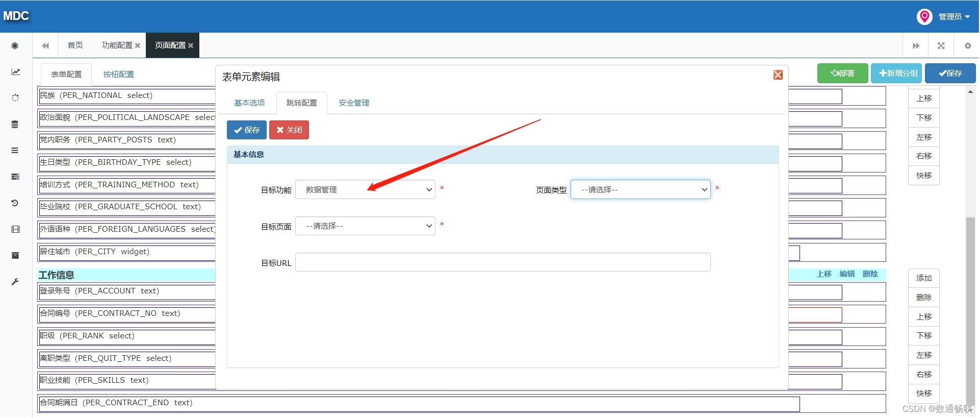Click the user avatar icon
980x418 pixels.
click(x=924, y=16)
